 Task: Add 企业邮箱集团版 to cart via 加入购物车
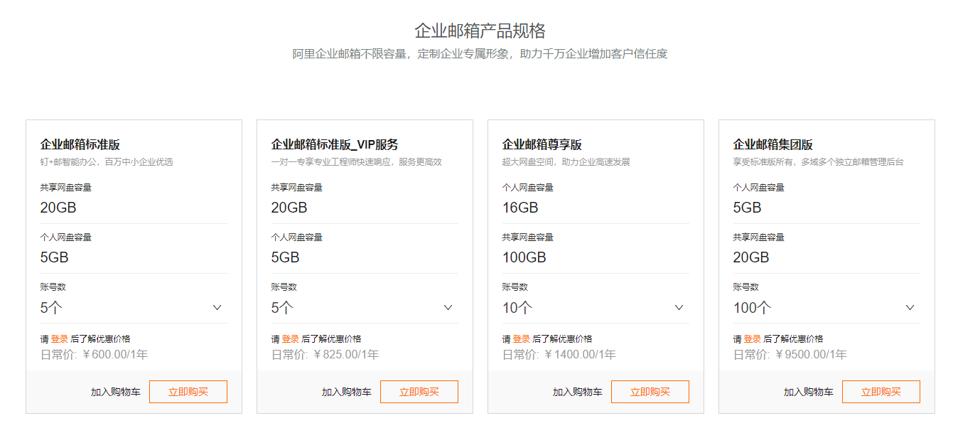(x=809, y=392)
